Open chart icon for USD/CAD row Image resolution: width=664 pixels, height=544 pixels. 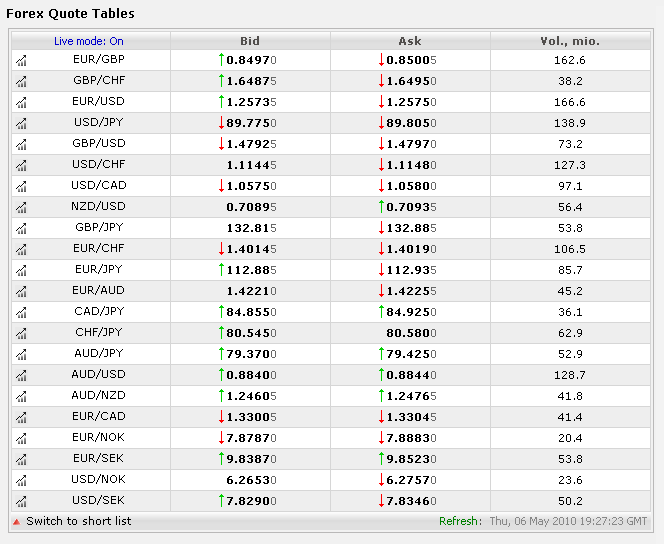(x=21, y=187)
